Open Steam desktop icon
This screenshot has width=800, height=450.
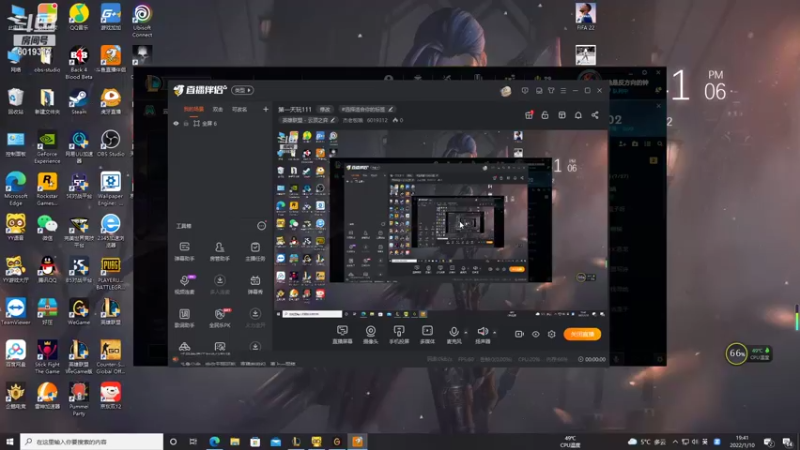tap(79, 102)
